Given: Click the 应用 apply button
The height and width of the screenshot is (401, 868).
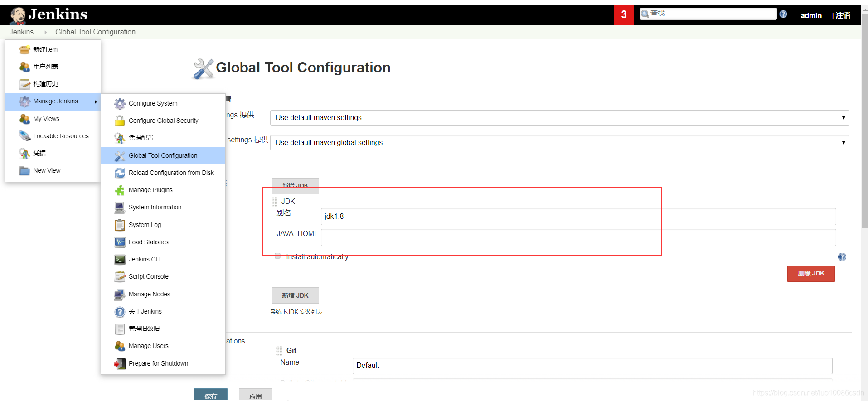Looking at the screenshot, I should pos(256,395).
